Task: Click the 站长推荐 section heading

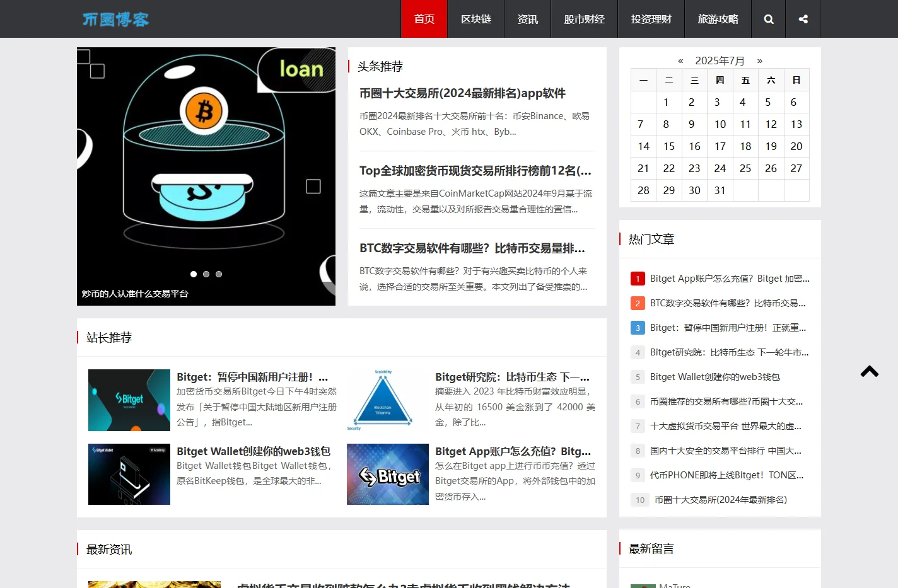Action: click(x=109, y=337)
